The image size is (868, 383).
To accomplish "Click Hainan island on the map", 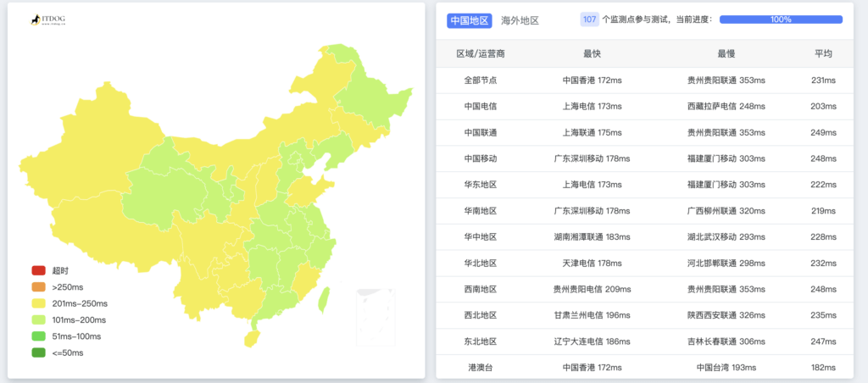I will [252, 339].
